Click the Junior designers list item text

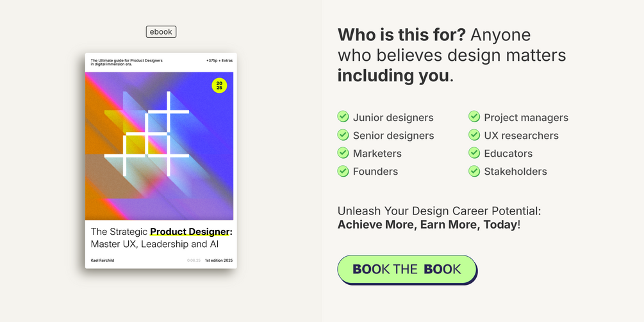click(393, 117)
